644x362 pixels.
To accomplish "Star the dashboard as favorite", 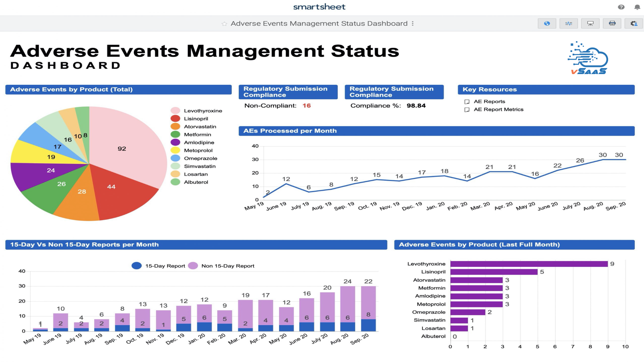I will [224, 24].
